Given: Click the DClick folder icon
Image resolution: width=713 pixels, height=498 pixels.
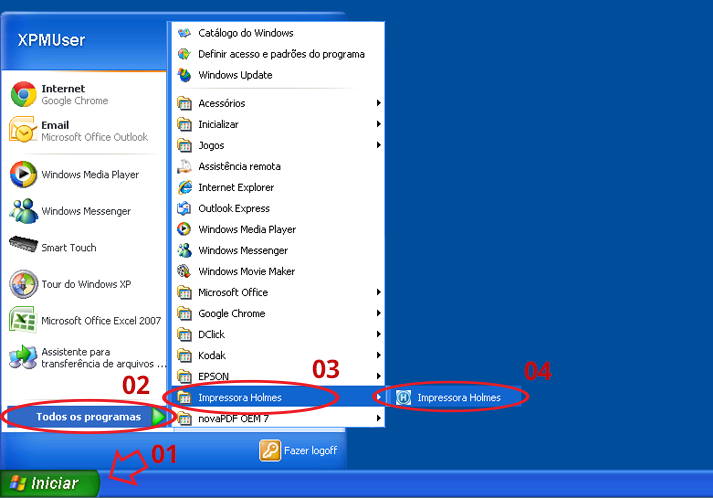Looking at the screenshot, I should (x=184, y=334).
